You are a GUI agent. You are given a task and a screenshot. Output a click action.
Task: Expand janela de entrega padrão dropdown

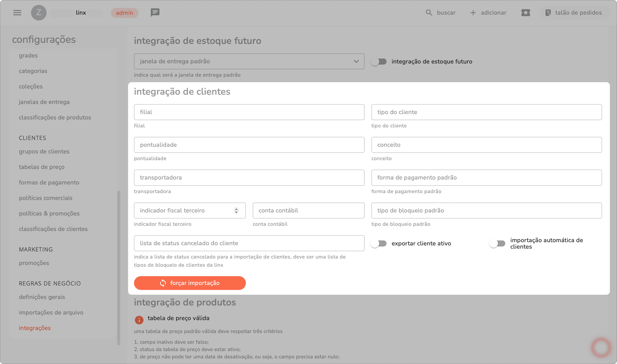[x=249, y=61]
